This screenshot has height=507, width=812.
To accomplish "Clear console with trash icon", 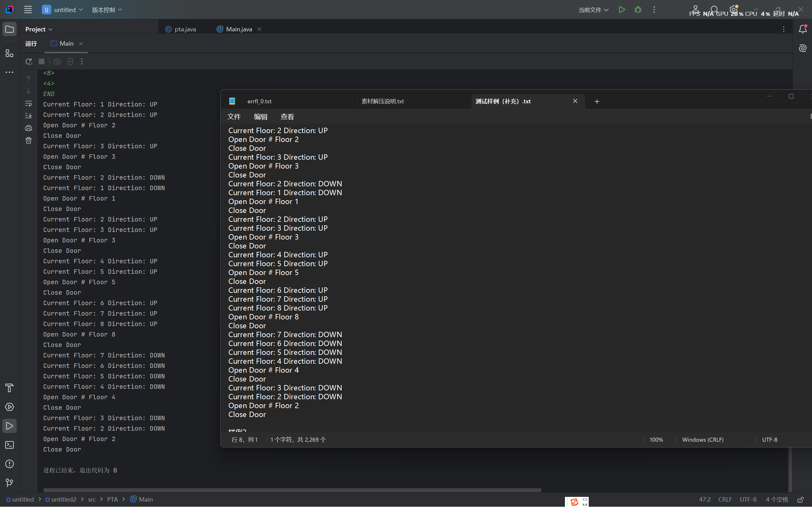I will coord(29,140).
